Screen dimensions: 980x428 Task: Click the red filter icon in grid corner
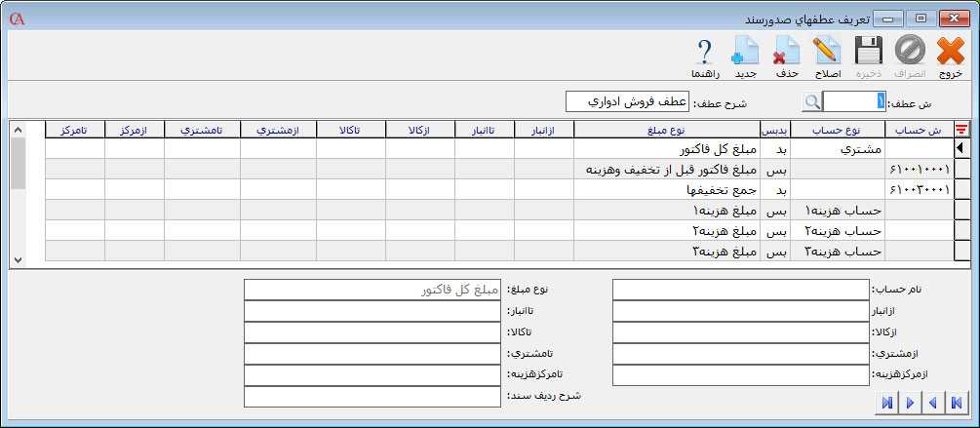[x=961, y=130]
